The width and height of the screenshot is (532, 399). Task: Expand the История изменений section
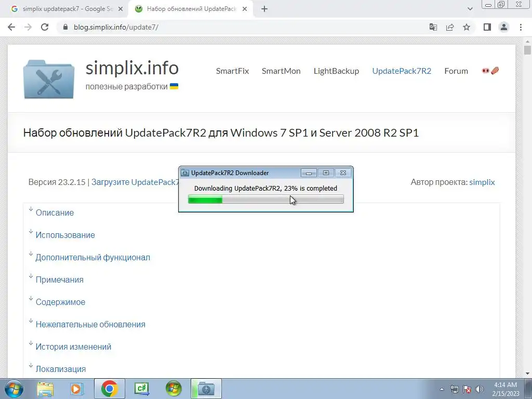pyautogui.click(x=73, y=347)
